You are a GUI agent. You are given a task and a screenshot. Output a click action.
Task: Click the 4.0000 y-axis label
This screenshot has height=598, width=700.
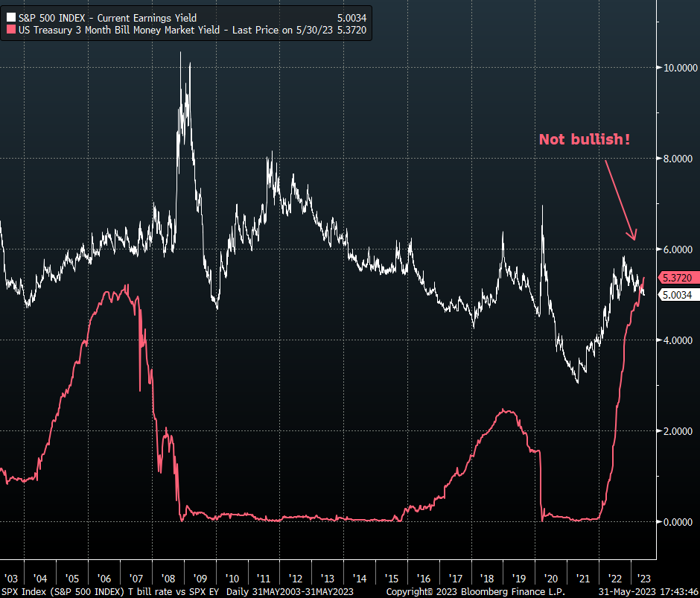[x=679, y=340]
